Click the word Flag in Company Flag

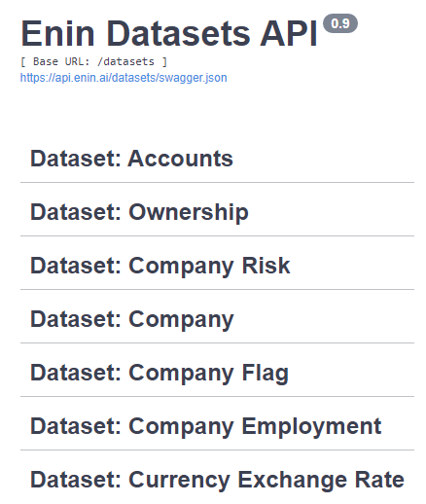266,373
